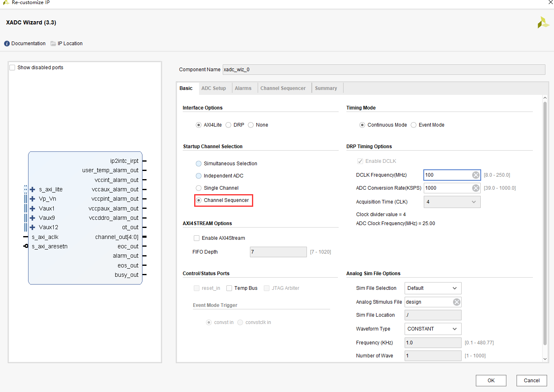Click the Frequency (KHz) field

(x=433, y=343)
